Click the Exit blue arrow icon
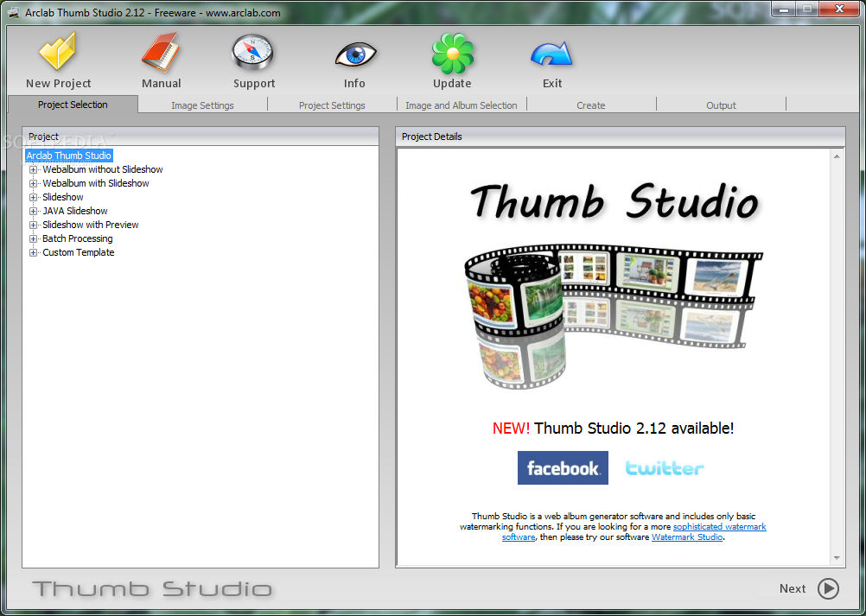 point(551,54)
